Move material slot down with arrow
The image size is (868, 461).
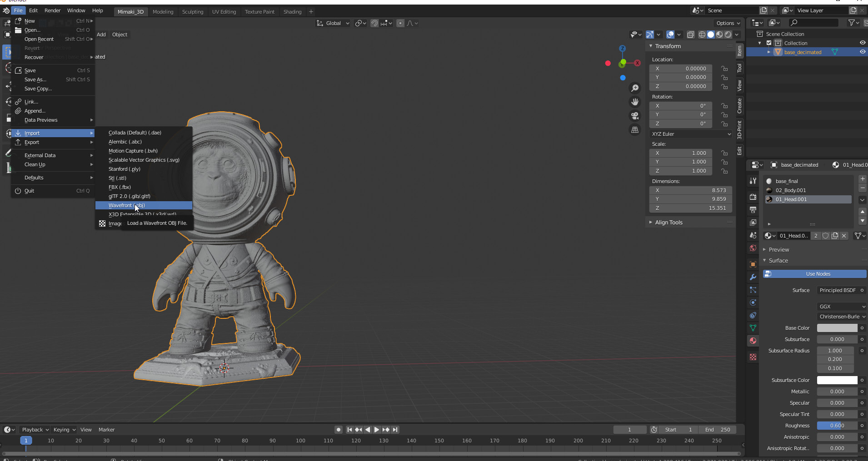click(x=863, y=221)
